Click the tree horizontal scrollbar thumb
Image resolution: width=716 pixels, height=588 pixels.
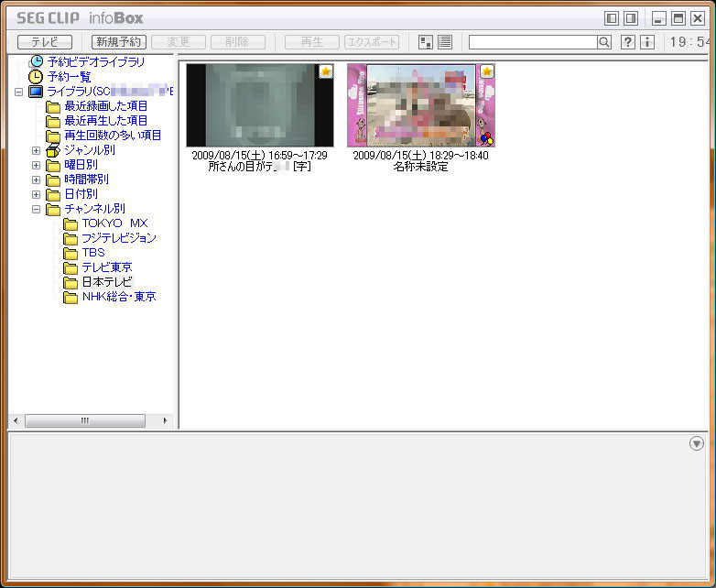tap(85, 420)
